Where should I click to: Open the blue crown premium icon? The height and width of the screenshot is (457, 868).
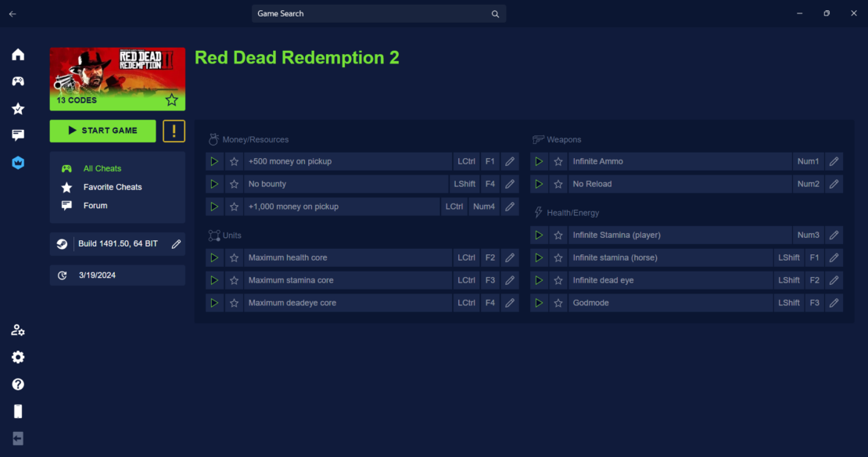point(18,162)
